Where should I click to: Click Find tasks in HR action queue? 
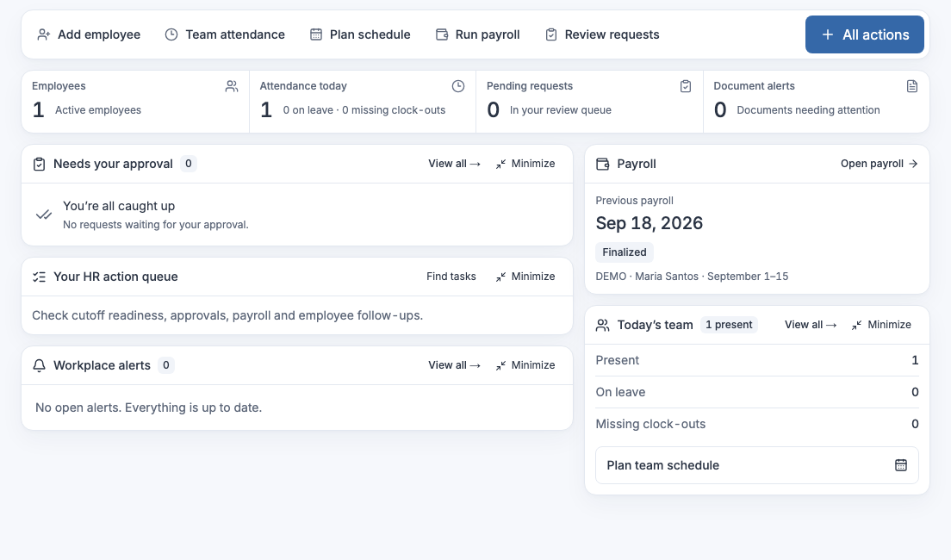[x=451, y=277]
